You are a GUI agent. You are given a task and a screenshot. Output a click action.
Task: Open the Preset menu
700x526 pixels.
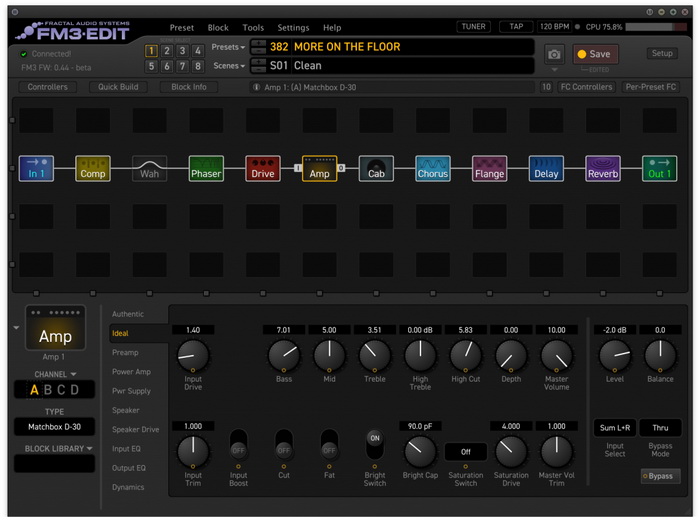[182, 28]
